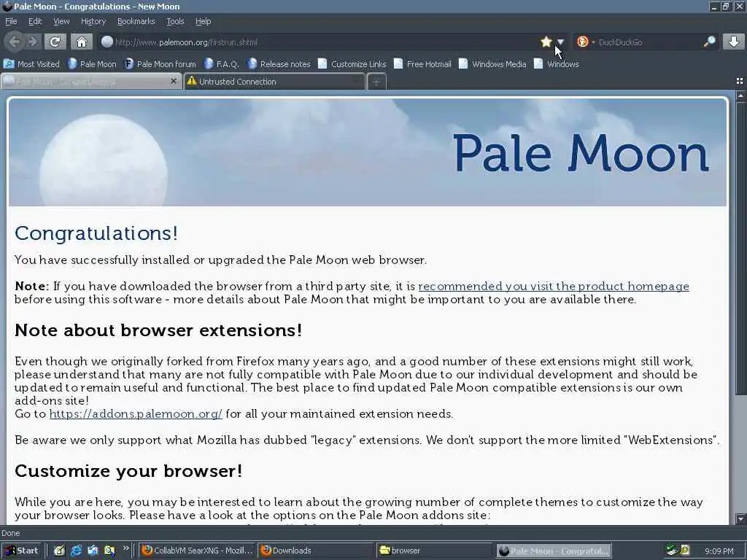Open the Windows bookmark
The image size is (747, 560).
(x=557, y=64)
